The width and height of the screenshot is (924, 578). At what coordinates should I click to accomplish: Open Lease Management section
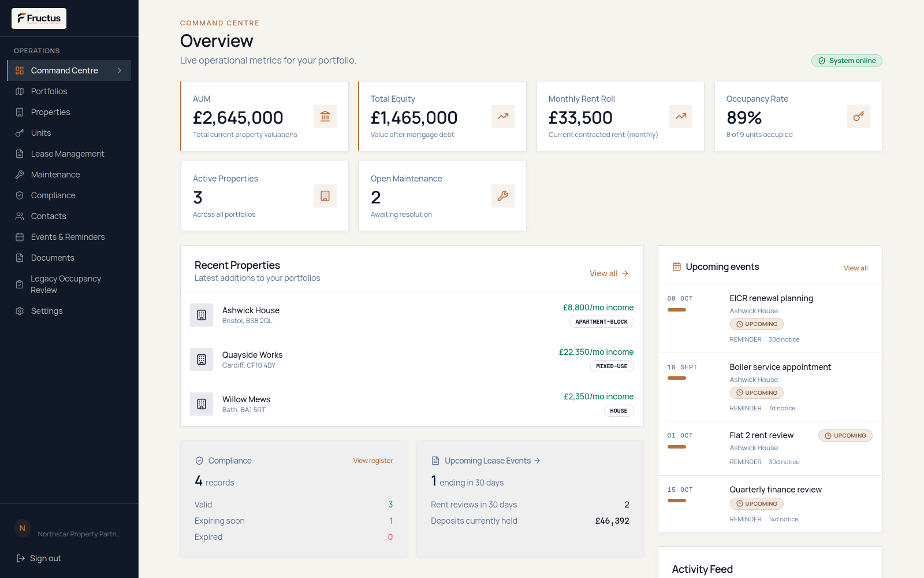(69, 154)
